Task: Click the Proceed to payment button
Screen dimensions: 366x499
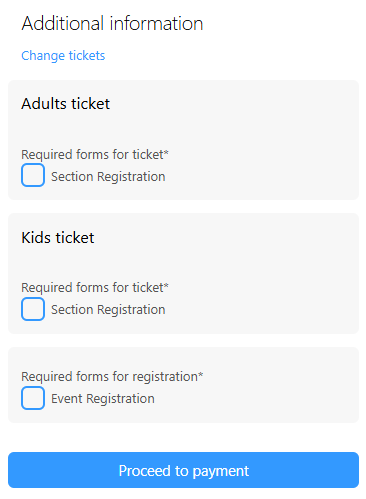Action: (x=183, y=470)
